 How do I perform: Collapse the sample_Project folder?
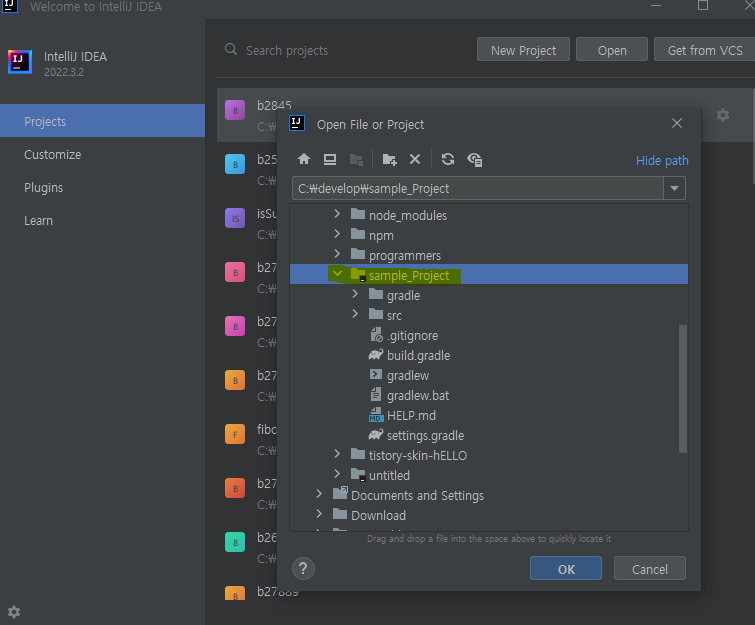pos(337,273)
